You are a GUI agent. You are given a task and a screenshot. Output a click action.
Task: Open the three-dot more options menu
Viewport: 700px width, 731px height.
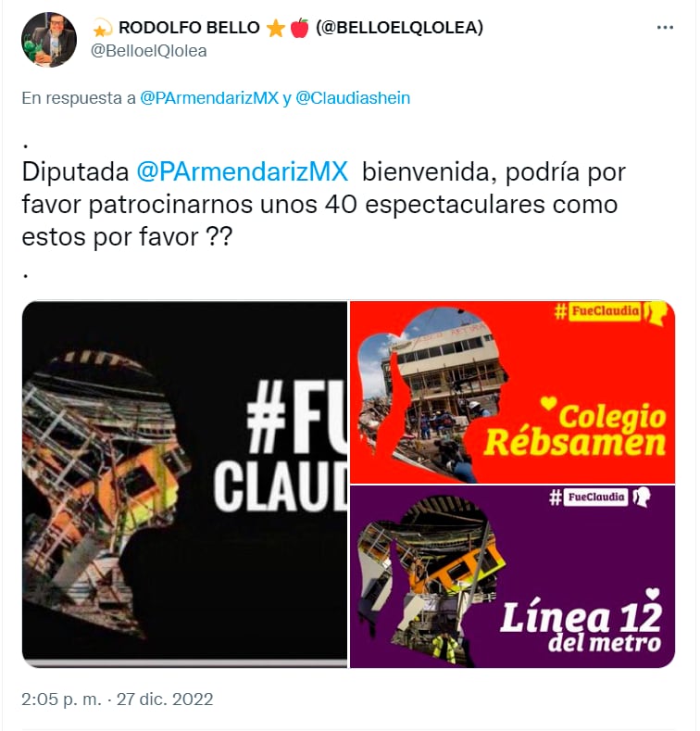(665, 28)
